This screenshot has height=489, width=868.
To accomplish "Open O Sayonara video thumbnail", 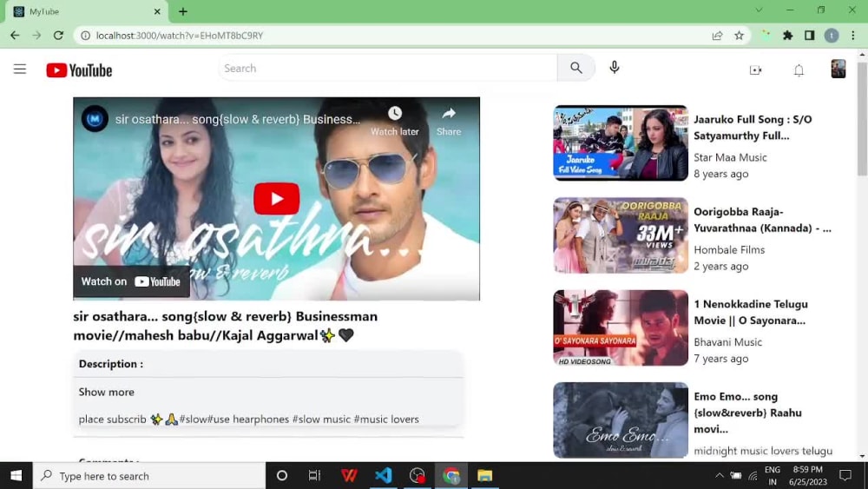I will click(621, 327).
